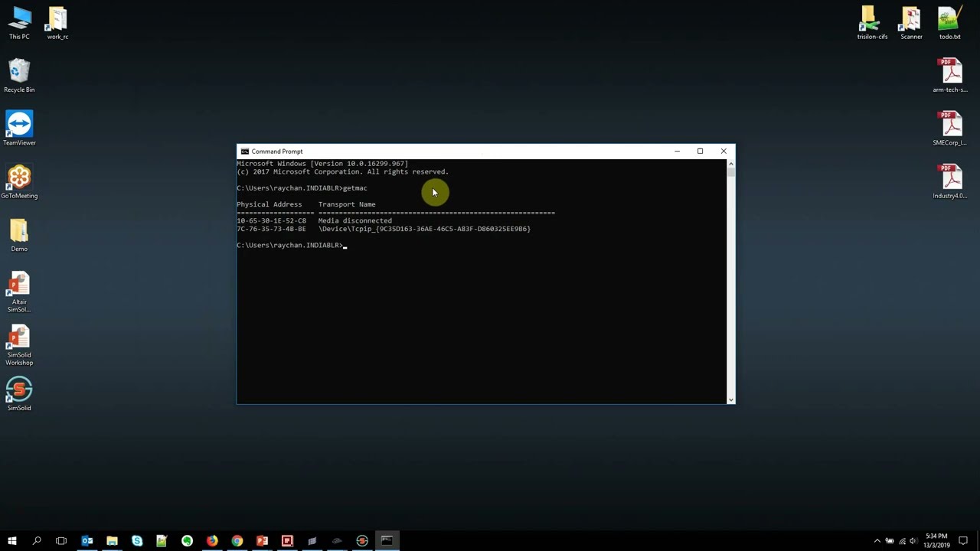Click 'Media disconnected' text

tap(355, 220)
